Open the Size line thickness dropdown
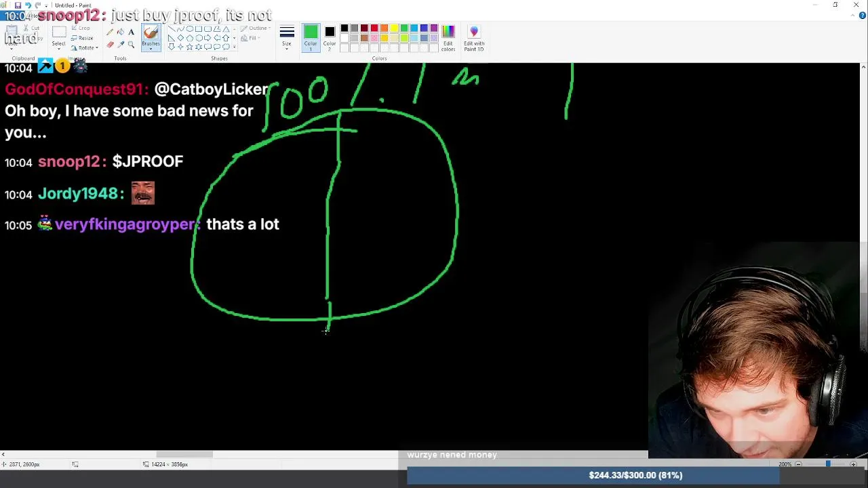 pyautogui.click(x=287, y=37)
